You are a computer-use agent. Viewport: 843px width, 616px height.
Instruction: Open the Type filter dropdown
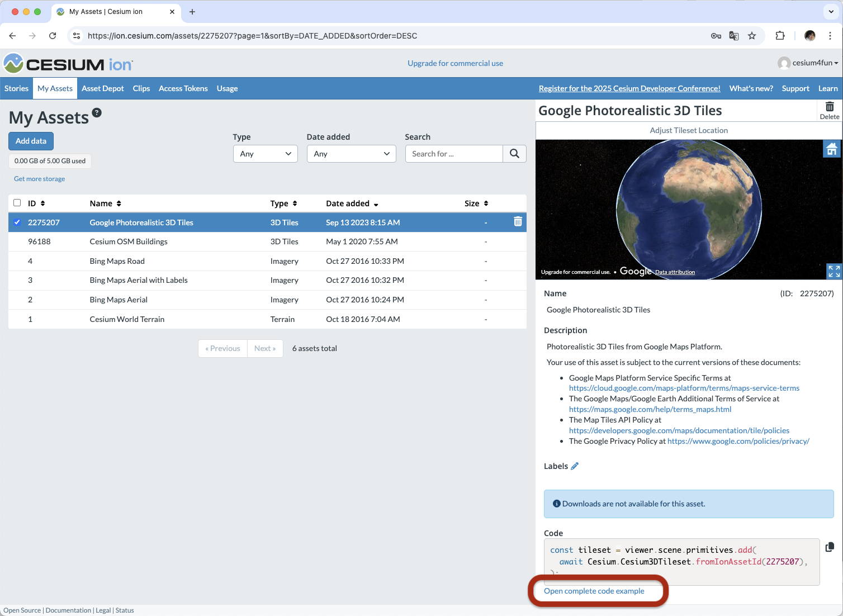[x=266, y=154]
